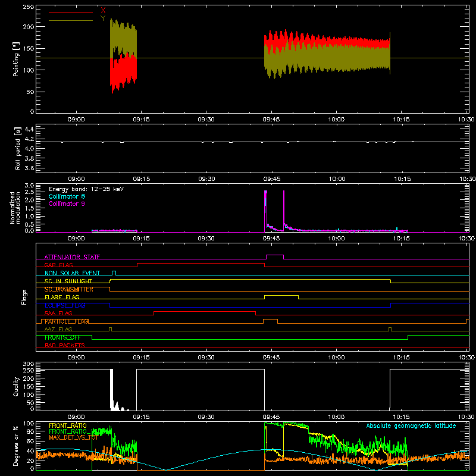Select the NON_SOLAR_EVENT flag label
Image resolution: width=476 pixels, height=476 pixels.
[72, 273]
